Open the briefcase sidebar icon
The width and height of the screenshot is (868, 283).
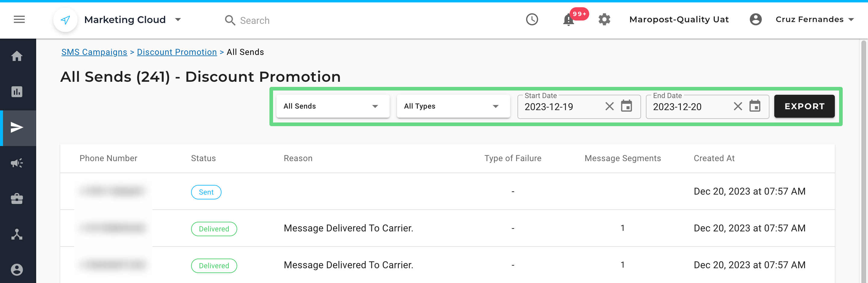[x=17, y=199]
